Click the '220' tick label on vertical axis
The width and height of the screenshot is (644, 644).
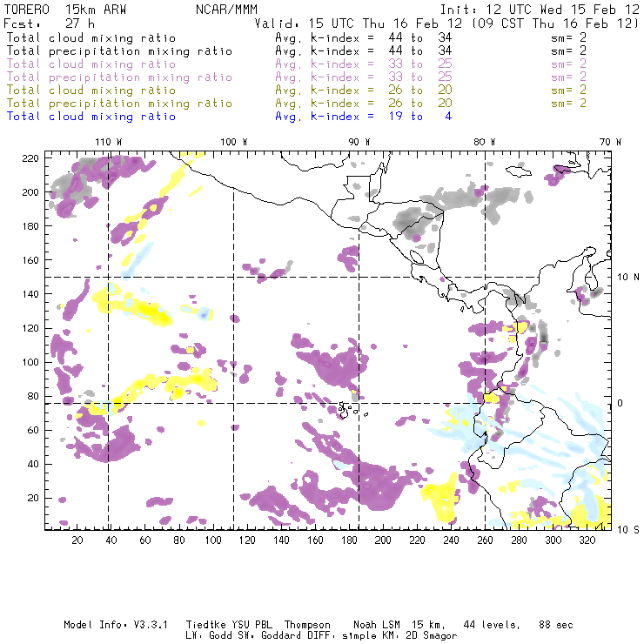pyautogui.click(x=30, y=158)
